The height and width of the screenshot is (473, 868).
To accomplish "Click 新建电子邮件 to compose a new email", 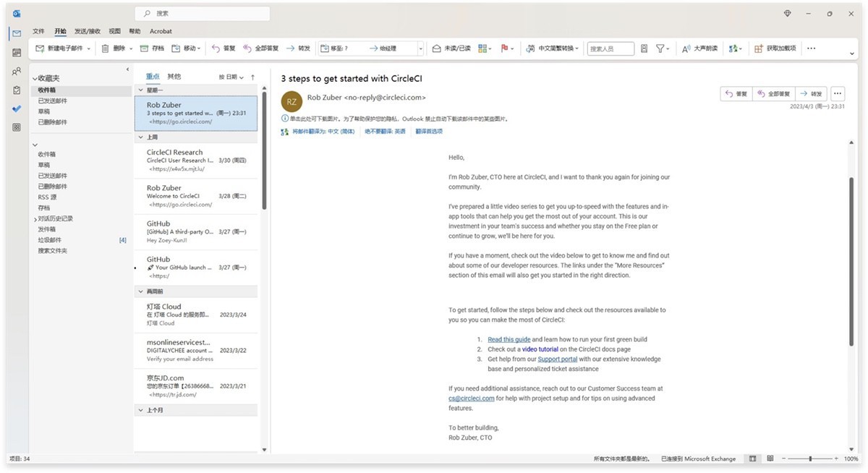I will 60,48.
